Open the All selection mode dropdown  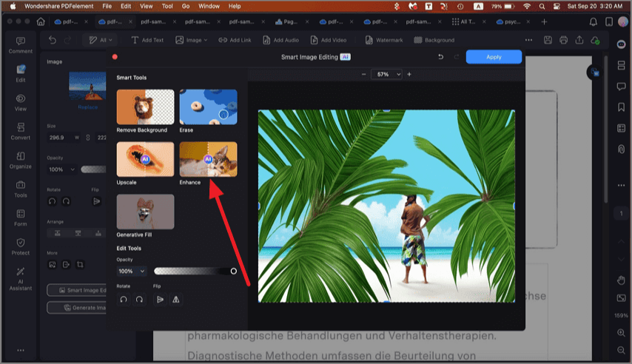tap(100, 40)
